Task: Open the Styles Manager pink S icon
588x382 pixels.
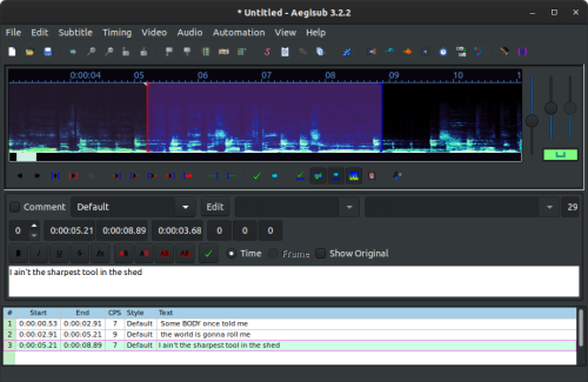Action: (267, 51)
